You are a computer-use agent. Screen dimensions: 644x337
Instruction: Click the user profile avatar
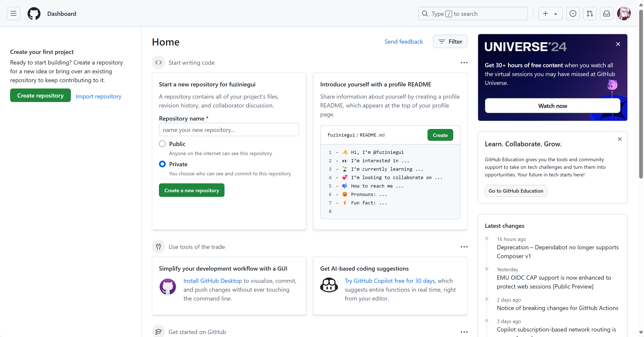[x=624, y=13]
